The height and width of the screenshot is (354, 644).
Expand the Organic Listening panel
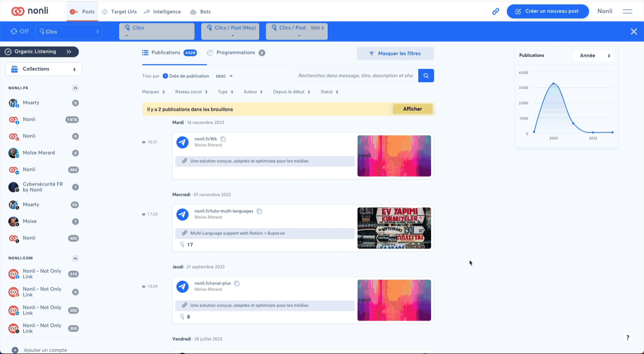click(x=39, y=52)
